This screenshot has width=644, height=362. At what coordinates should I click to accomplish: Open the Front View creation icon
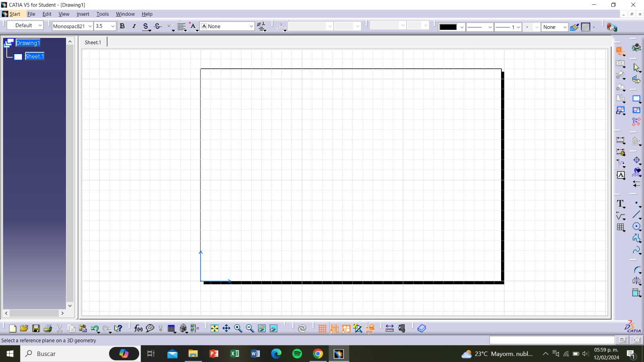pos(621,51)
